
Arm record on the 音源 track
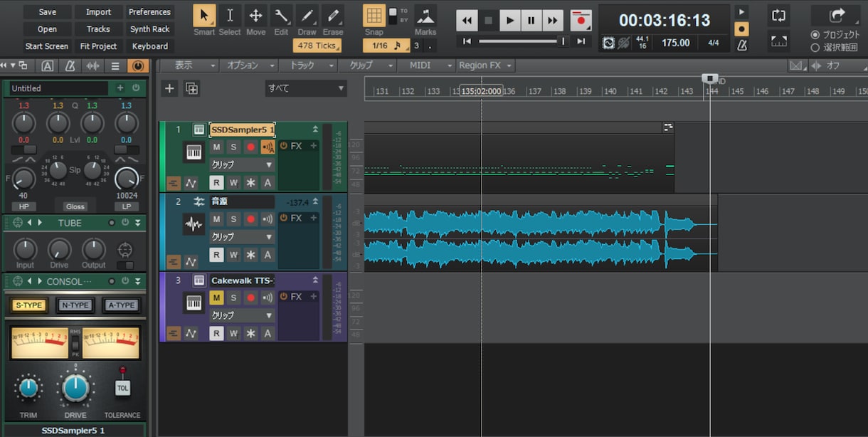coord(250,218)
